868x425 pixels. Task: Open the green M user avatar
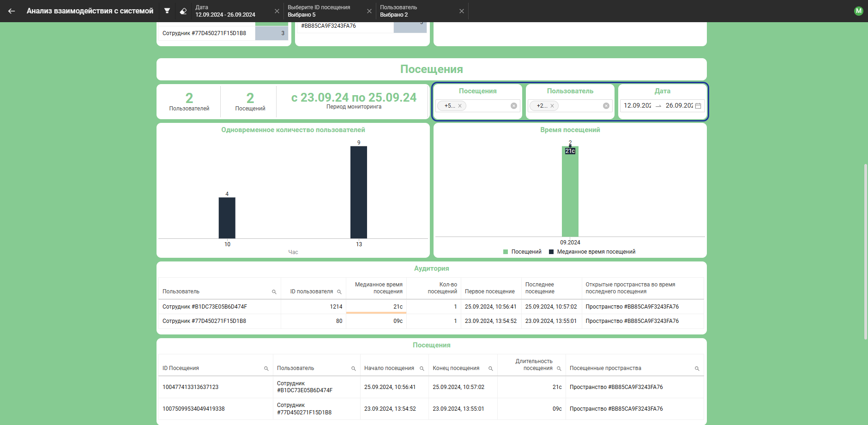[859, 11]
